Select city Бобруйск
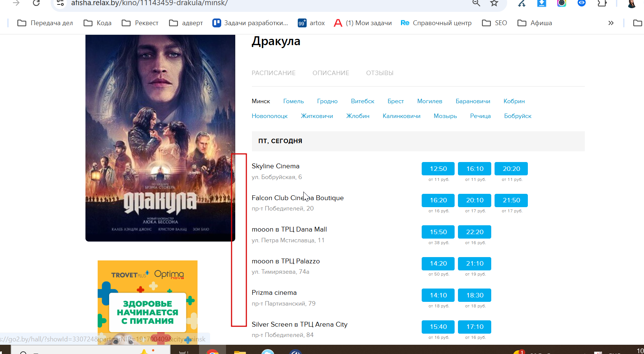The image size is (644, 354). [518, 116]
